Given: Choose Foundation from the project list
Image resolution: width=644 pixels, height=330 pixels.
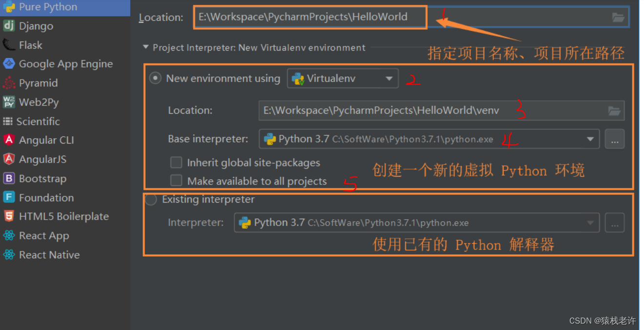Looking at the screenshot, I should [46, 197].
